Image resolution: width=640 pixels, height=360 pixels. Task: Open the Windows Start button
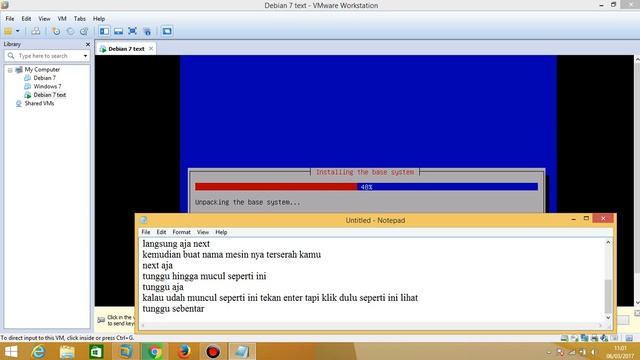11,351
